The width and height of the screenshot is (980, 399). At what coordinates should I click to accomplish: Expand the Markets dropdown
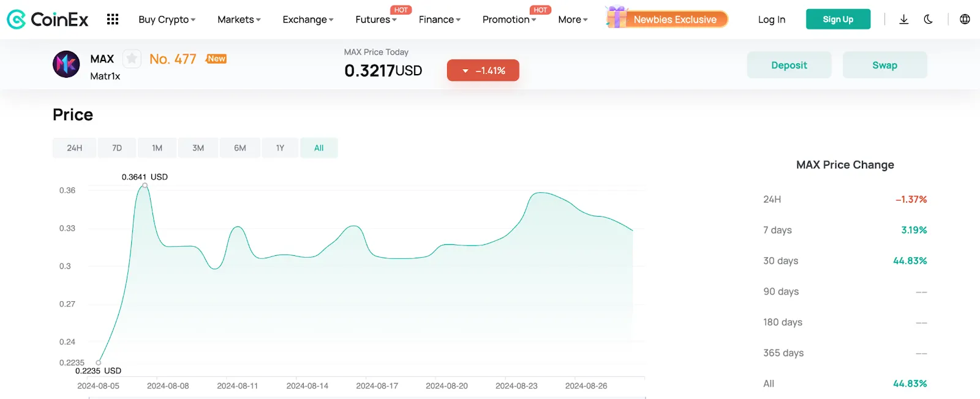pyautogui.click(x=239, y=20)
